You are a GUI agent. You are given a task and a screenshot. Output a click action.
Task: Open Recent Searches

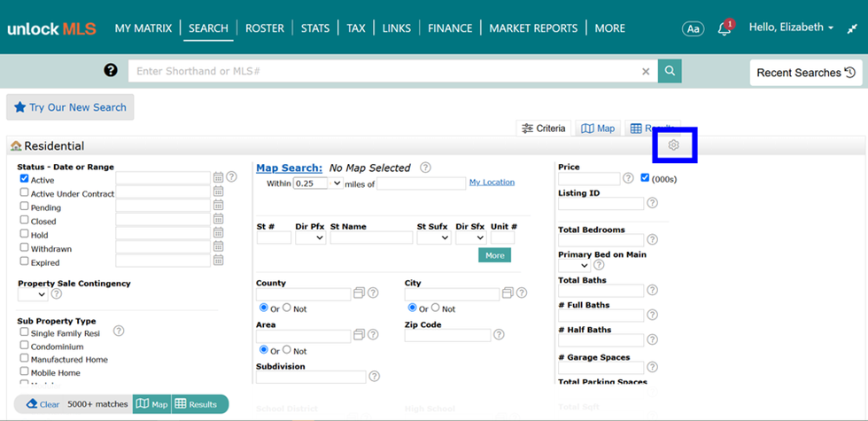(x=806, y=73)
